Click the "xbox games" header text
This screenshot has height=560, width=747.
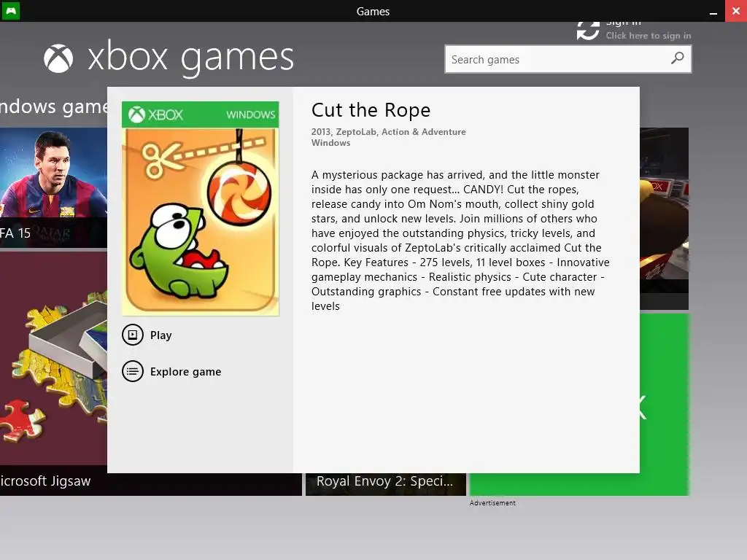(190, 58)
